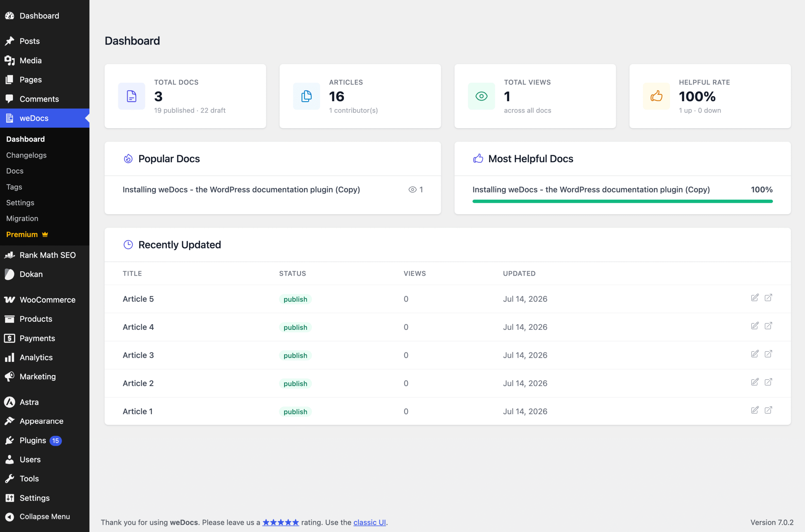Image resolution: width=805 pixels, height=532 pixels.
Task: Click the edit pencil icon for Article 2
Action: [x=755, y=382]
